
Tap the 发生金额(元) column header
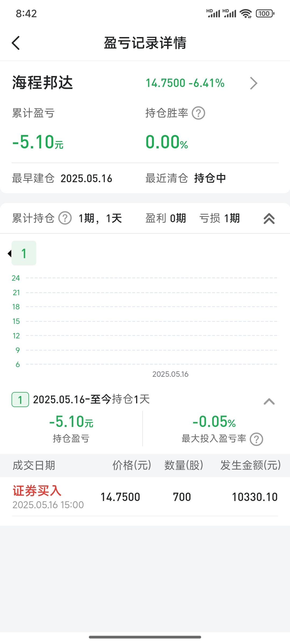pyautogui.click(x=251, y=465)
